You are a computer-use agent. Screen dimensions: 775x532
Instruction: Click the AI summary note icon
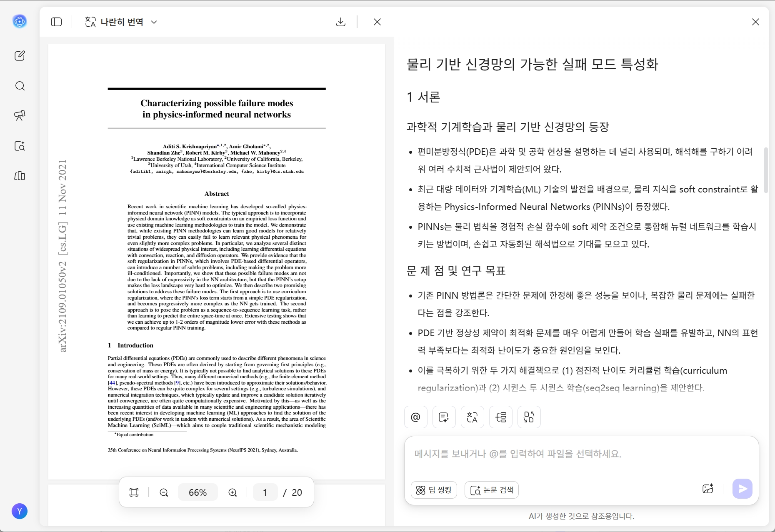pos(444,417)
